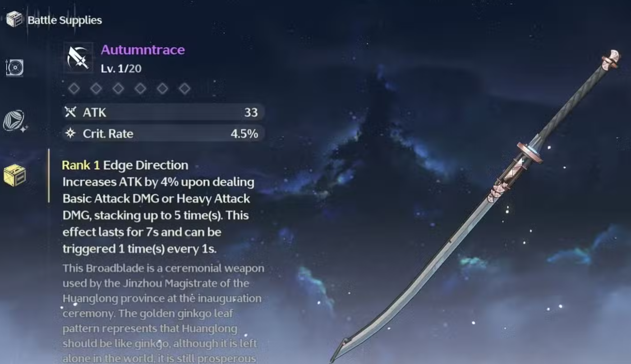Image resolution: width=631 pixels, height=364 pixels.
Task: Click the Autumntrace sword guard on the model
Action: tap(530, 152)
